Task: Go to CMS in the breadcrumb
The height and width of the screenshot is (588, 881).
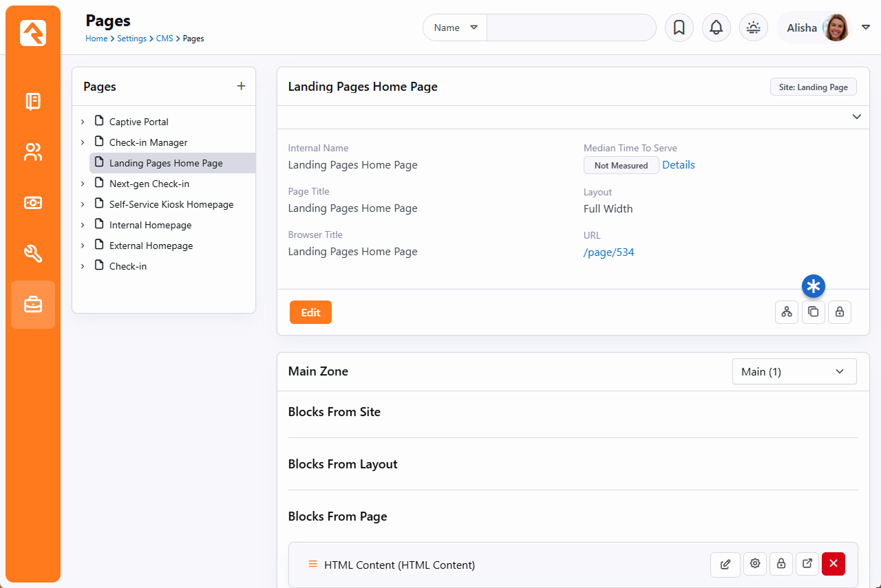Action: pyautogui.click(x=164, y=39)
